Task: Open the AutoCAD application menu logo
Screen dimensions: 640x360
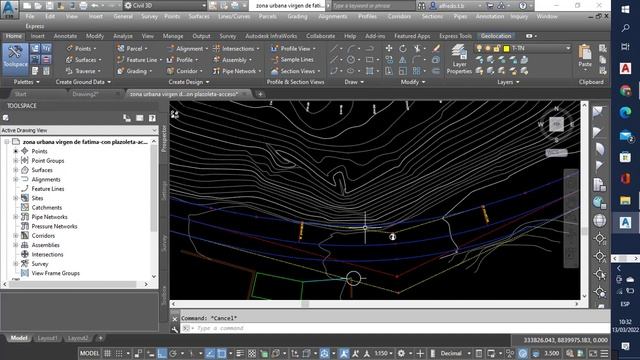Action: [9, 9]
